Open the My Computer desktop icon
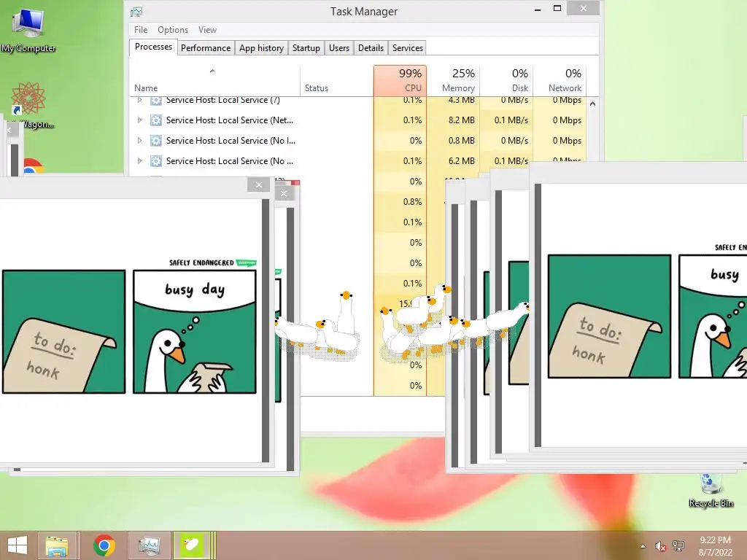The width and height of the screenshot is (747, 560). click(28, 29)
